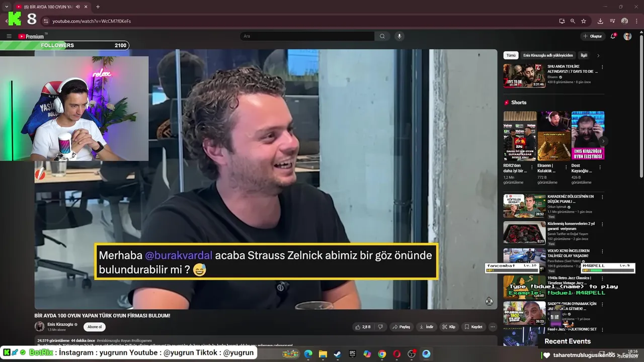
Task: Dislike the video
Action: point(380,327)
